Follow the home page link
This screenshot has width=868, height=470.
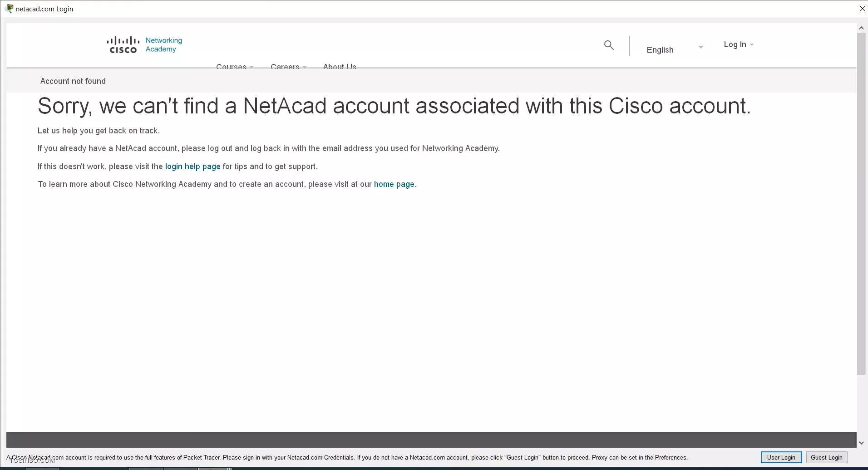tap(394, 184)
